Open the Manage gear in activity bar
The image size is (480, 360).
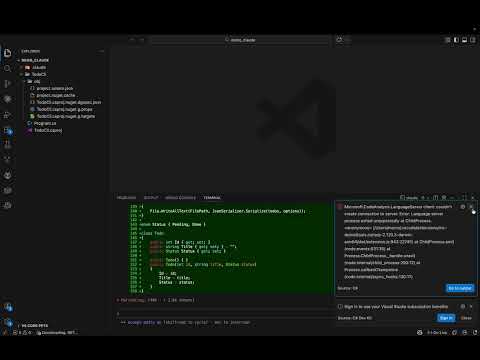[x=8, y=322]
